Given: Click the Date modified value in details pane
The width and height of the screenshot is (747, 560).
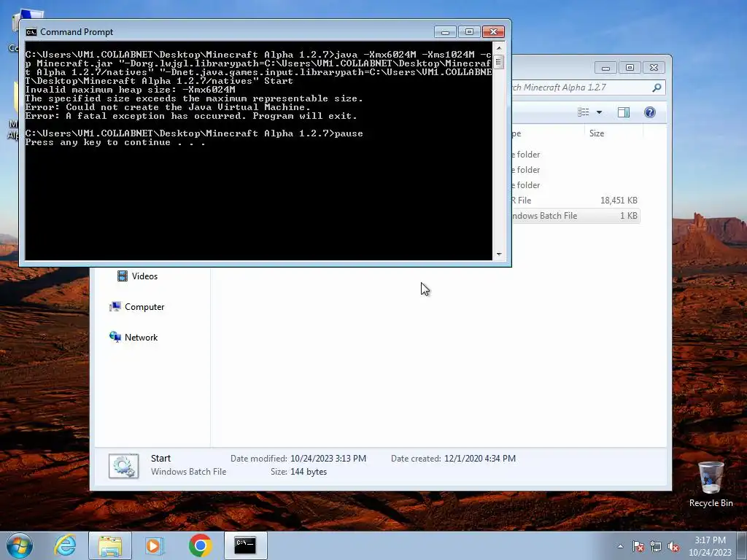Looking at the screenshot, I should tap(328, 459).
